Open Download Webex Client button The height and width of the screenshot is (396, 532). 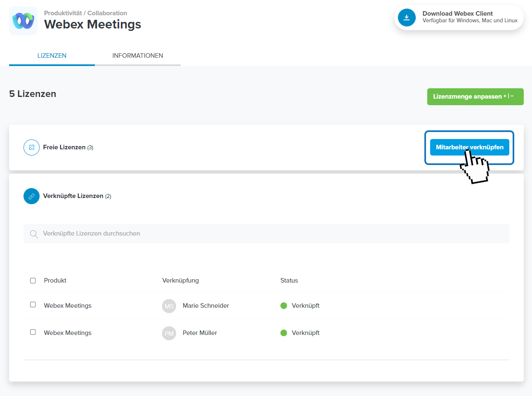459,17
